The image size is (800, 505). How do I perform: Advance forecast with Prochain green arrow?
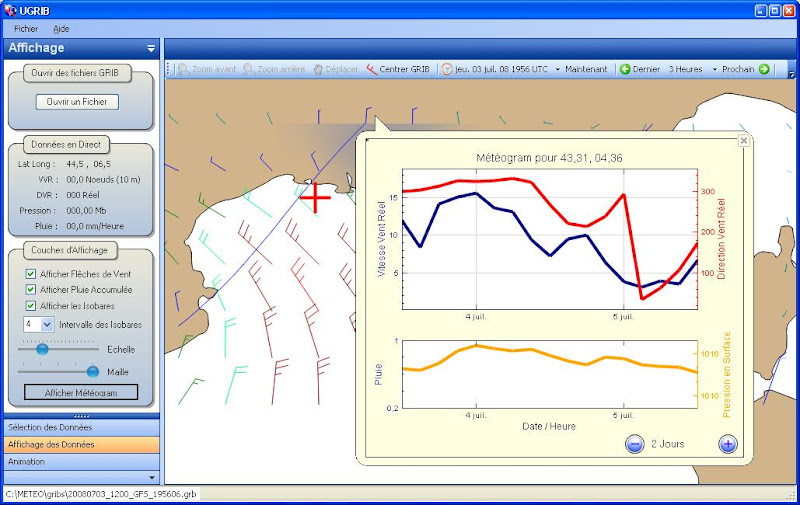pos(764,70)
